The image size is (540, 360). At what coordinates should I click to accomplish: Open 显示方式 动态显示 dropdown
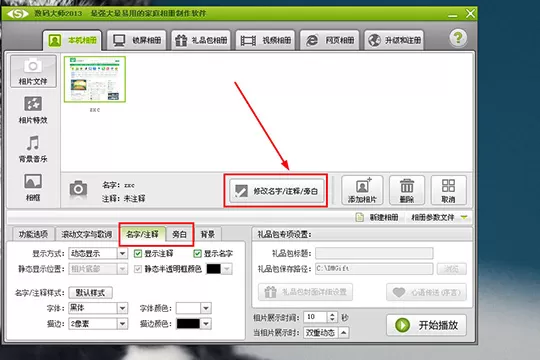(x=98, y=254)
